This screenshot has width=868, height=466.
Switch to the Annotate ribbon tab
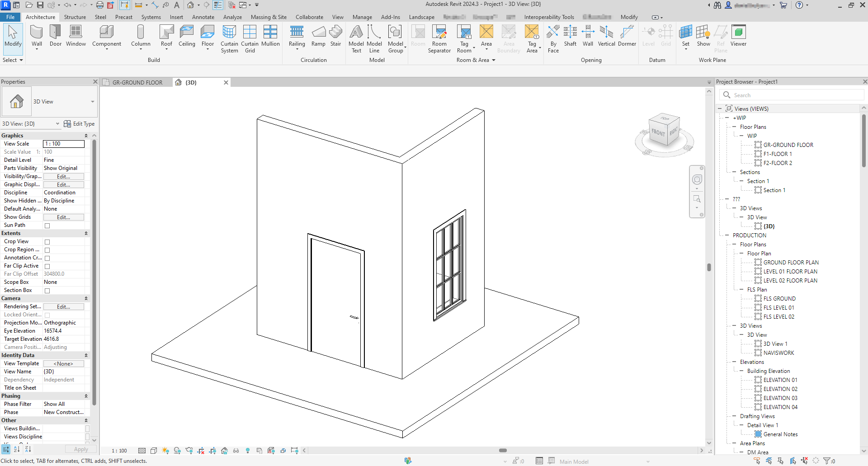203,17
